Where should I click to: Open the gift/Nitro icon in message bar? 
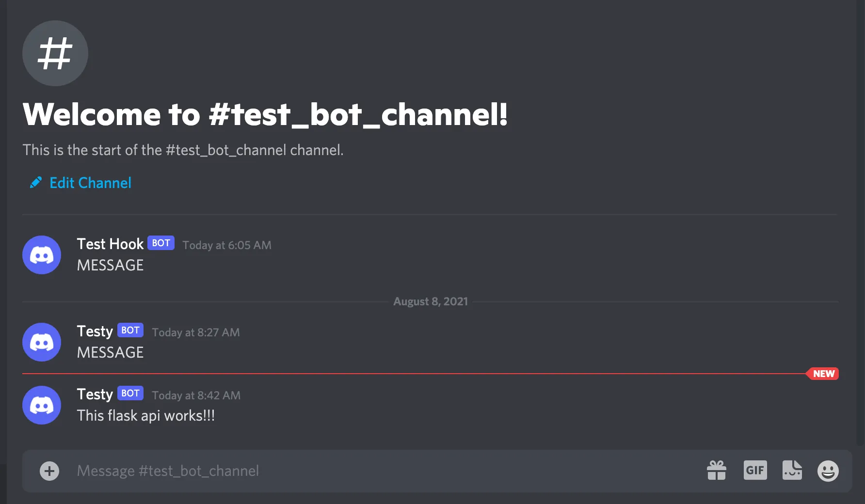point(717,470)
